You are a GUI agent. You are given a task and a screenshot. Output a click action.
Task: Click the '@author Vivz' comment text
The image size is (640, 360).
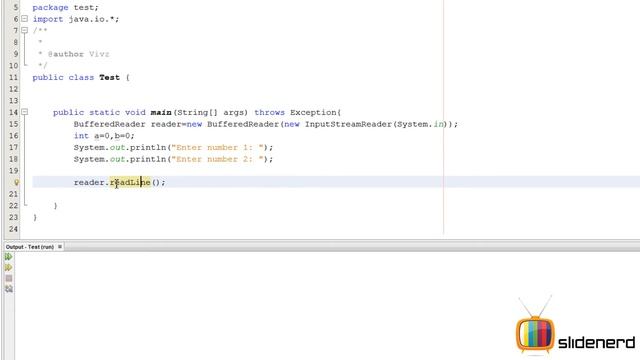pyautogui.click(x=78, y=54)
